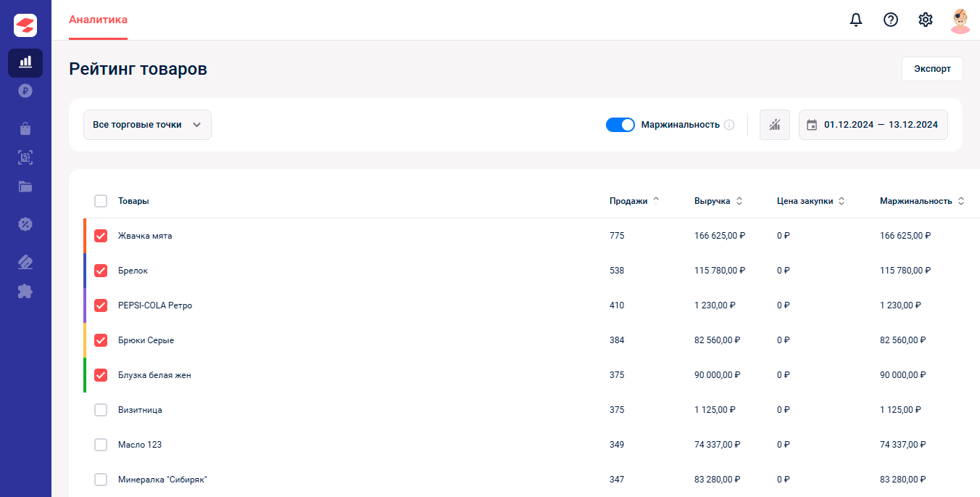Open the analytics bar chart sidebar icon
Image resolution: width=980 pixels, height=497 pixels.
pos(25,62)
